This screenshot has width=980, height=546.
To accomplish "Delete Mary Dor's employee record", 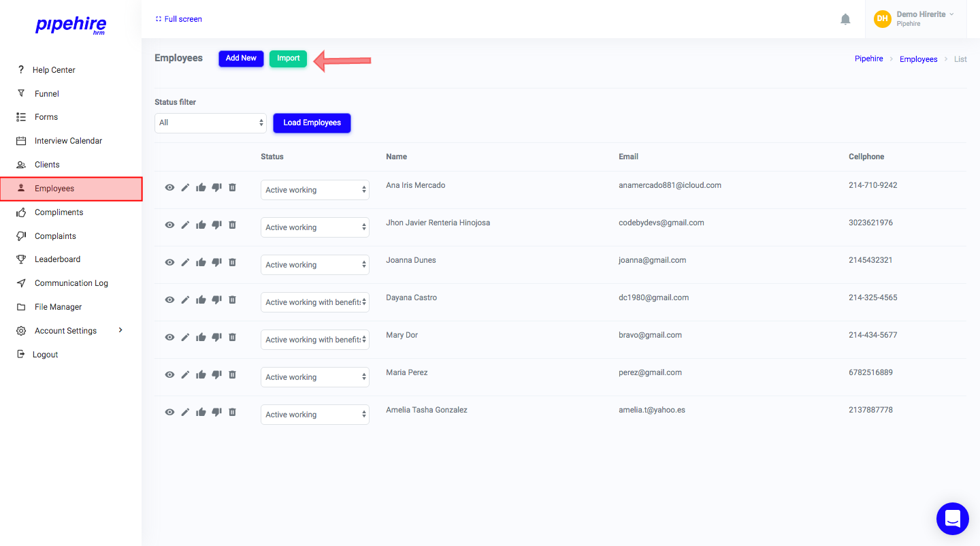I will tap(232, 336).
